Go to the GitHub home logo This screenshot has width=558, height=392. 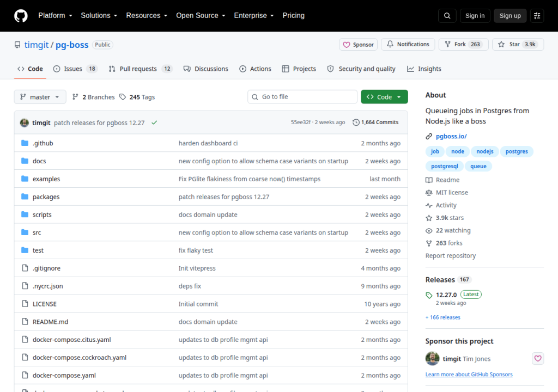[21, 16]
